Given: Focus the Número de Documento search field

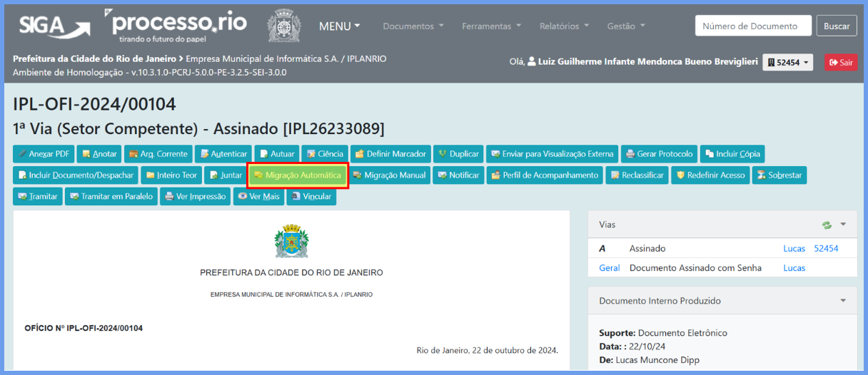Looking at the screenshot, I should point(753,26).
